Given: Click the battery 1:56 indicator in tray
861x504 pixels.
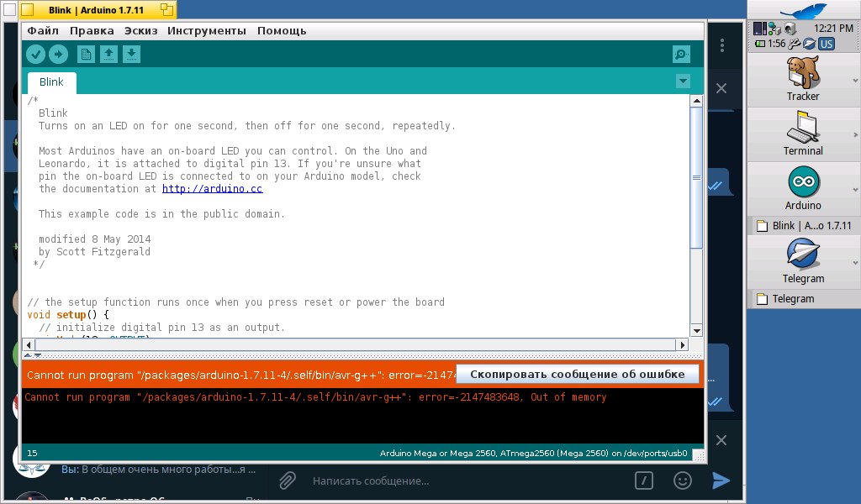Looking at the screenshot, I should pyautogui.click(x=770, y=44).
